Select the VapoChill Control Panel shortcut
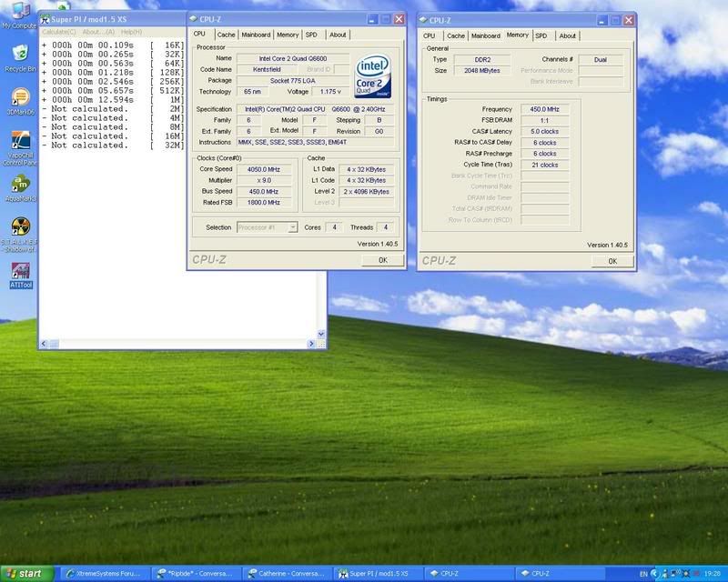Viewport: 728px width, 582px height. tap(20, 147)
